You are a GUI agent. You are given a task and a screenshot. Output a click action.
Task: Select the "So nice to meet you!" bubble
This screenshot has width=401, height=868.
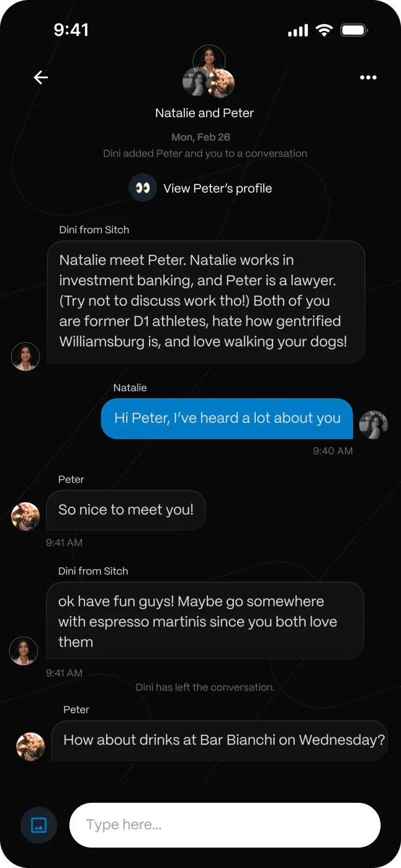(126, 510)
